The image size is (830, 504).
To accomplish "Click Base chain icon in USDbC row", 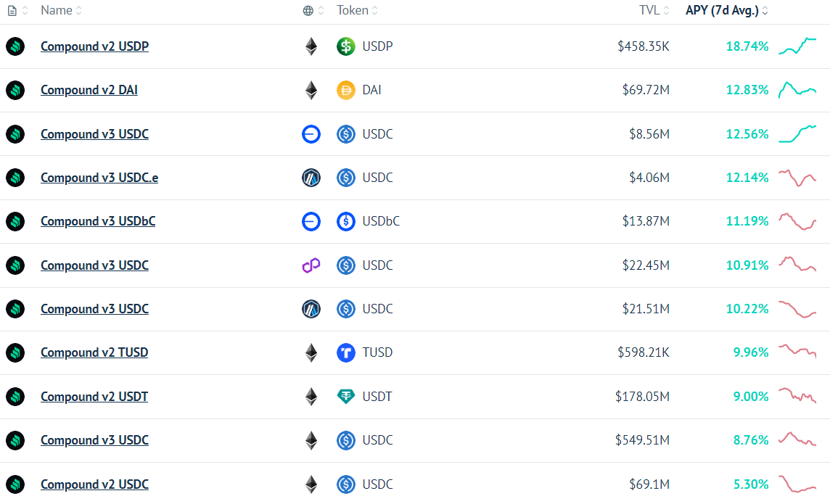I will 311,221.
